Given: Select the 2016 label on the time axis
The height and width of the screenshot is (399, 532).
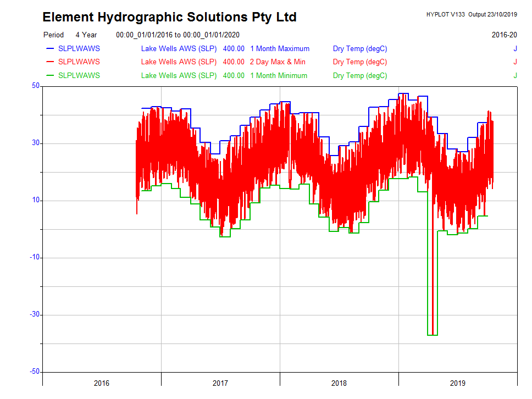Looking at the screenshot, I should click(102, 383).
